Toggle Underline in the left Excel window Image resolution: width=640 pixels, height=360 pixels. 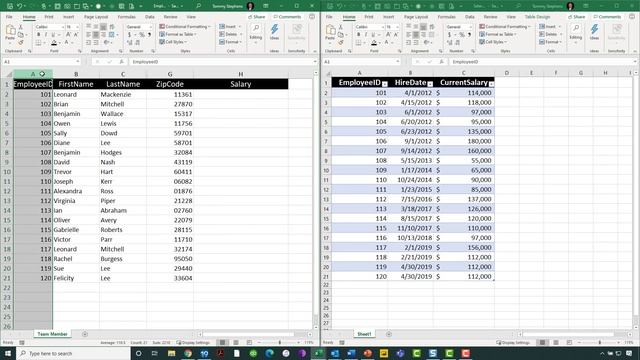pyautogui.click(x=53, y=35)
